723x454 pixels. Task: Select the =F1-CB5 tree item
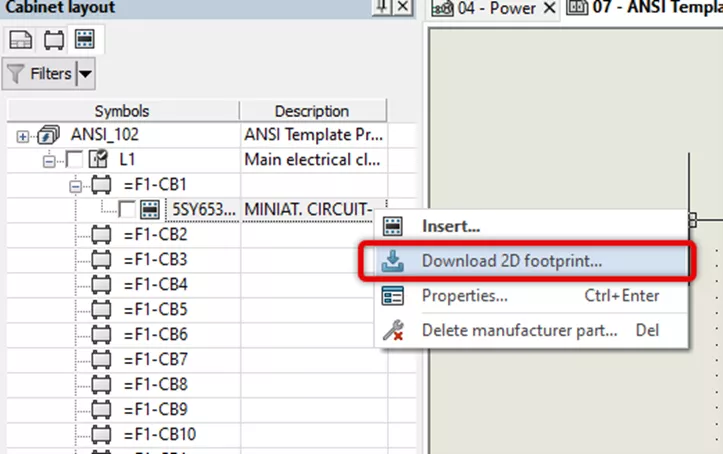pyautogui.click(x=155, y=309)
